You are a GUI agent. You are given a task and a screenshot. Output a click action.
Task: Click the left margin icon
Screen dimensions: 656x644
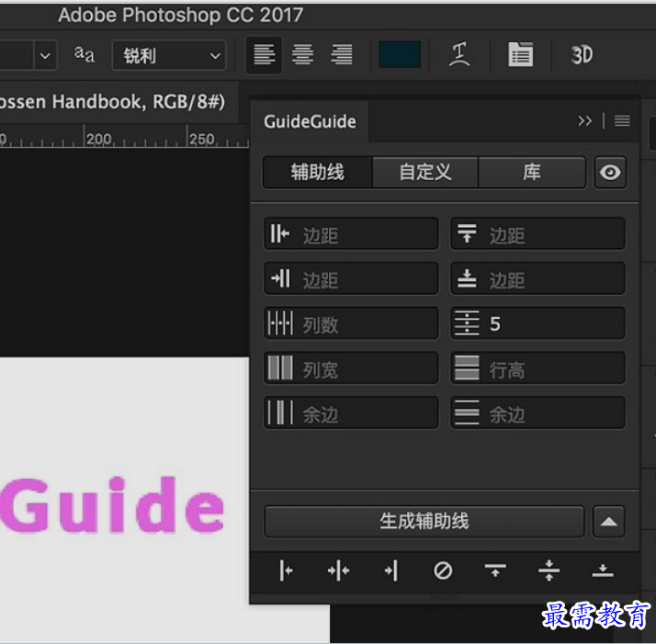coord(279,233)
